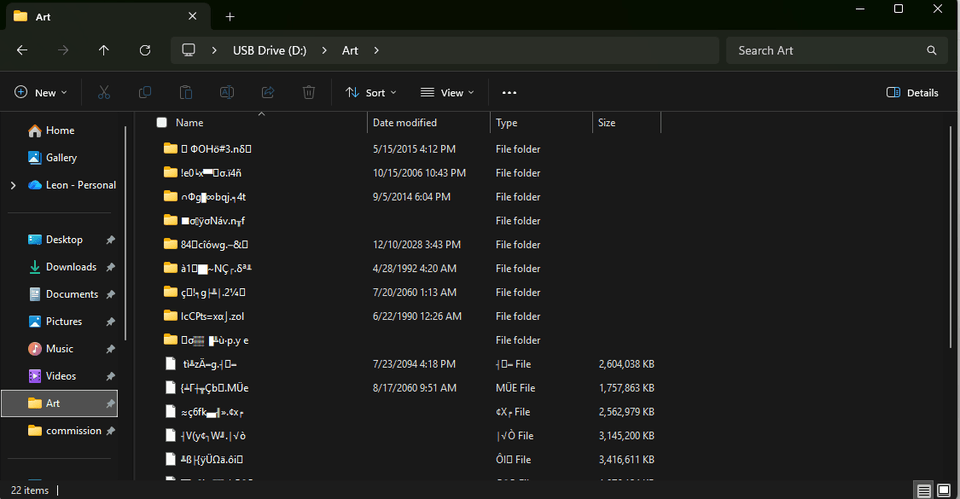The height and width of the screenshot is (499, 960).
Task: Click the Delete trash can icon
Action: [x=309, y=92]
